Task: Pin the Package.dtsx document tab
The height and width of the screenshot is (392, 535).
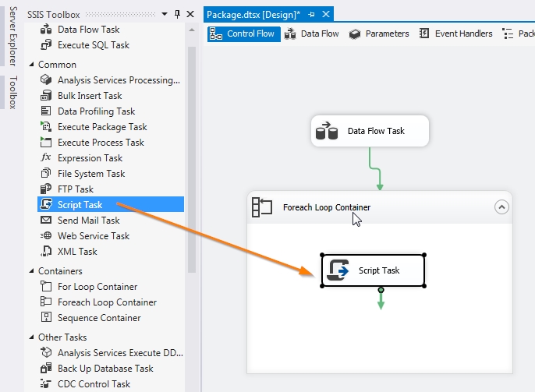Action: coord(311,15)
